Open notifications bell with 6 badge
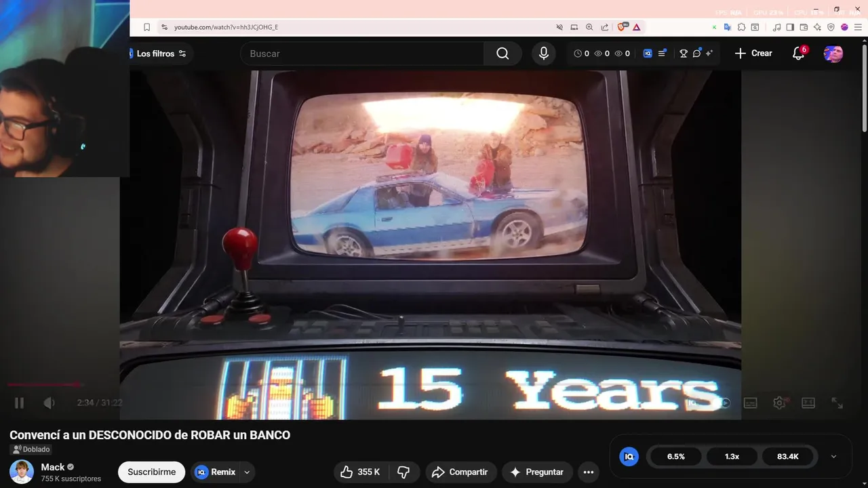This screenshot has width=868, height=488. (x=799, y=54)
